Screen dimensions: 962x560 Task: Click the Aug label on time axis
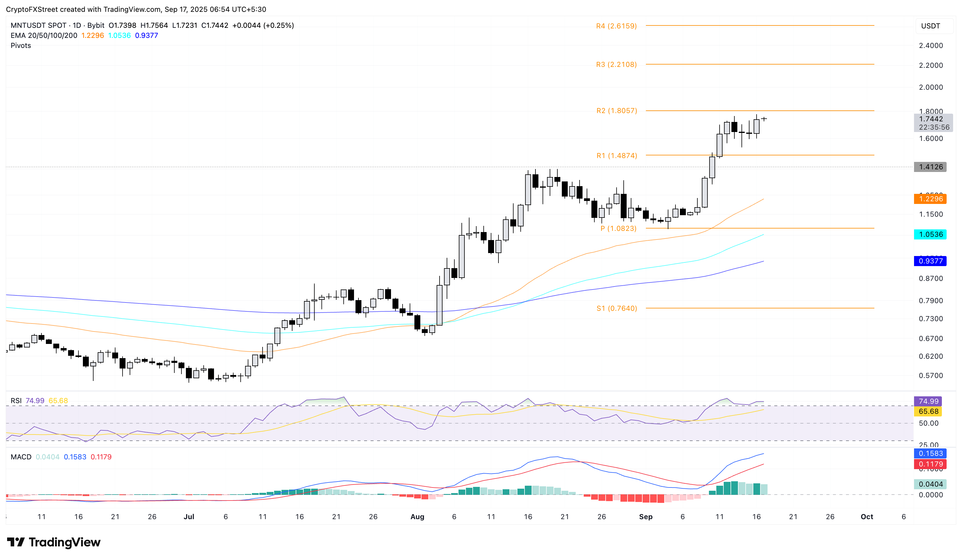417,516
